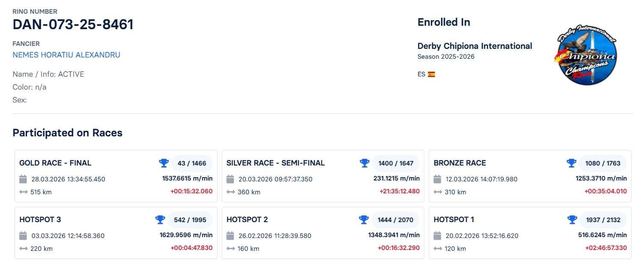The image size is (644, 271).
Task: Select the HOTSPOT 1 race title
Action: 454,220
